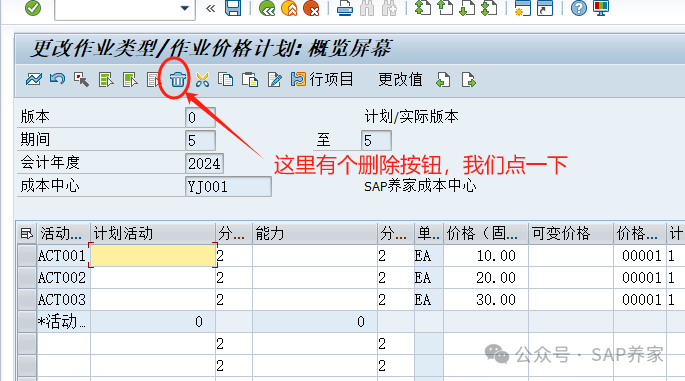The width and height of the screenshot is (685, 381).
Task: Go to last page icon
Action: [x=489, y=8]
